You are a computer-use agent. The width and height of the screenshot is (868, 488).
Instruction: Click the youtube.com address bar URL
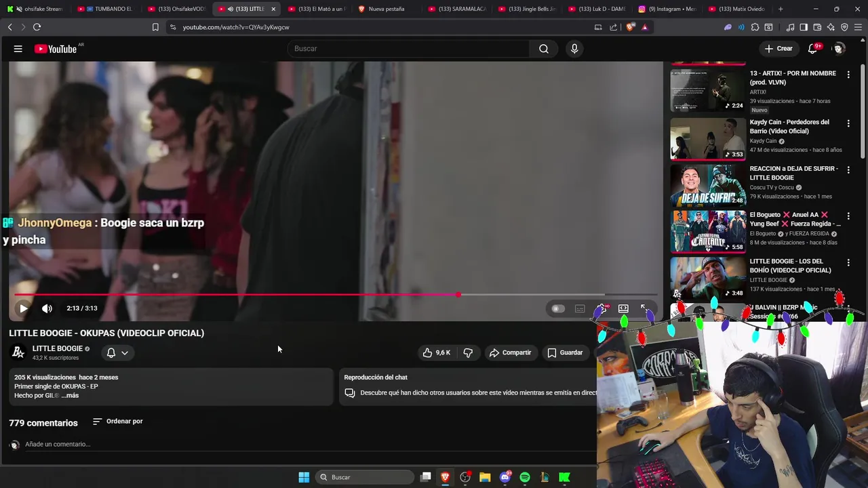tap(236, 27)
